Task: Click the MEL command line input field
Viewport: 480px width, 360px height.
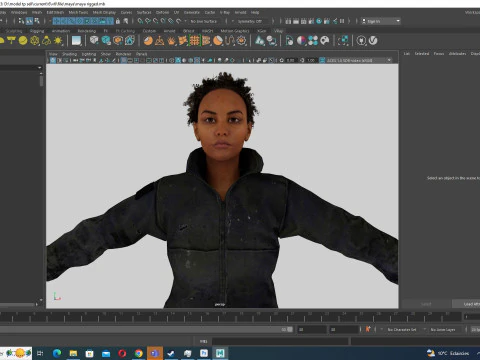Action: tap(280, 341)
